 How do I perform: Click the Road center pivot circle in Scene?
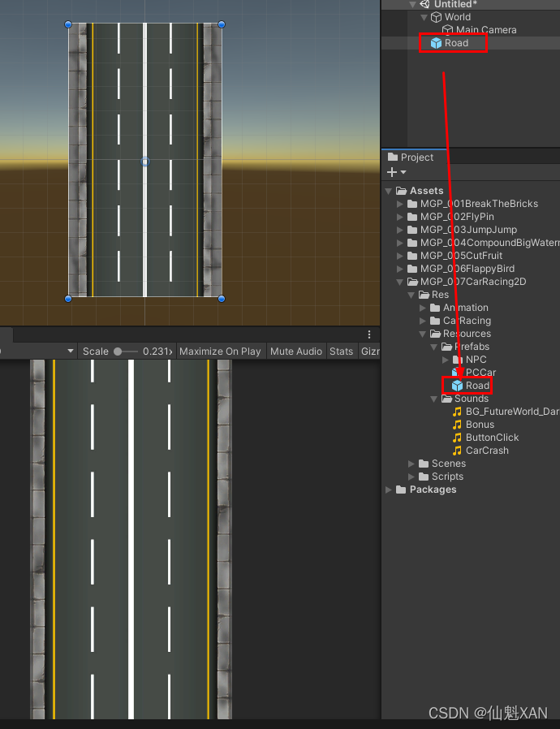click(145, 162)
